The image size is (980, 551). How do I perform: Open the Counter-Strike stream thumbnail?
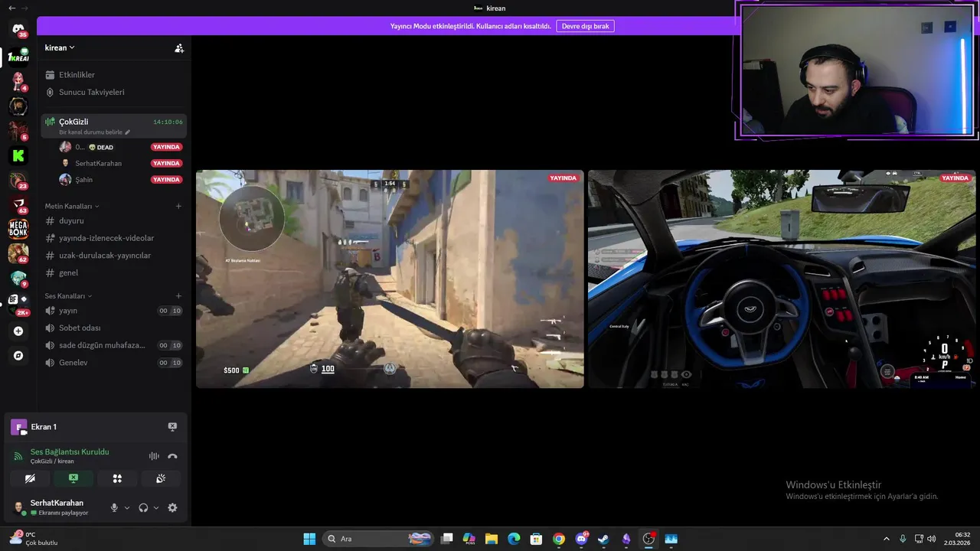[390, 279]
